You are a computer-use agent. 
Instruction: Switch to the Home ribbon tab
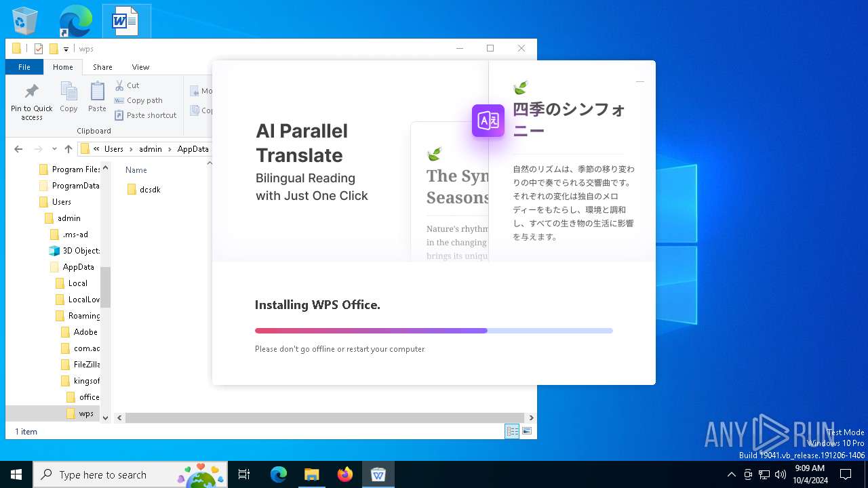63,67
